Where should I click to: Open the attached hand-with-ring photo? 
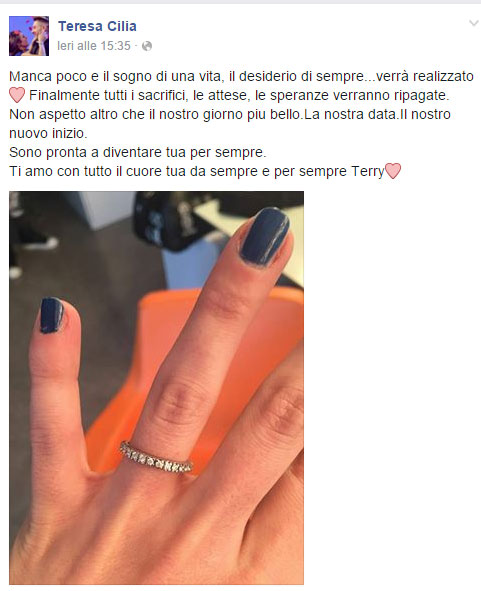tap(156, 387)
